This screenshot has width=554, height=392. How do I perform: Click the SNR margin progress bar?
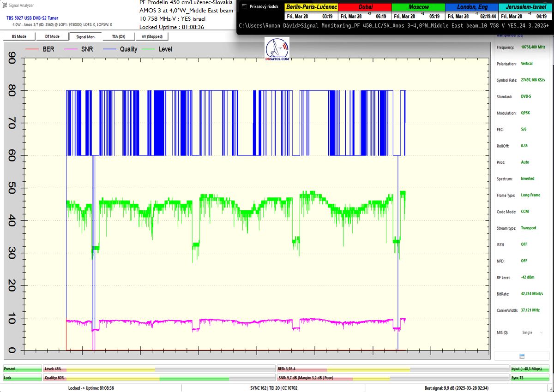point(392,378)
